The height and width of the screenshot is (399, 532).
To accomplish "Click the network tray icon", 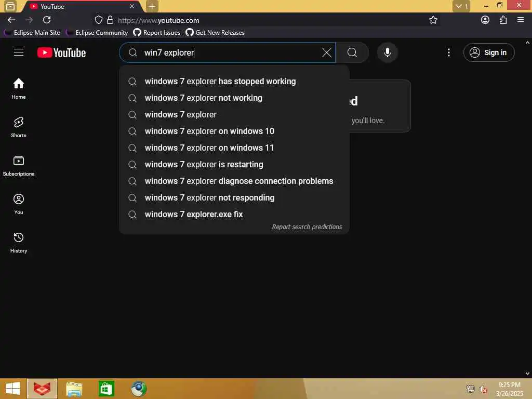I will coord(470,389).
